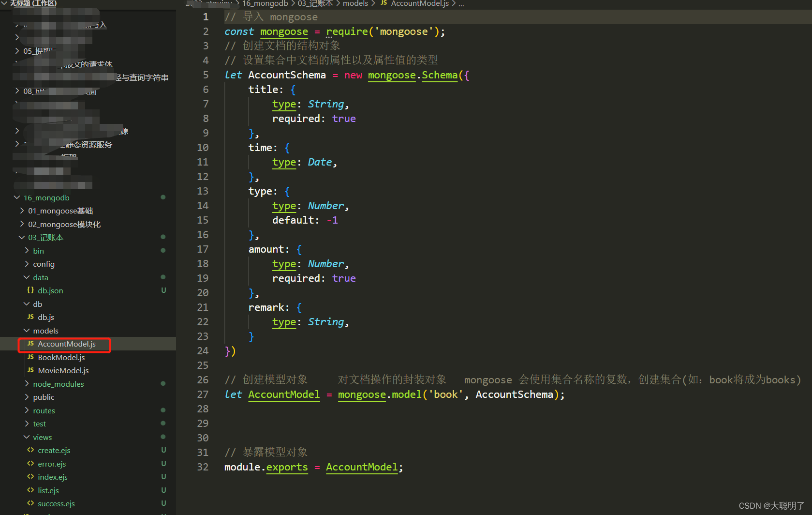Click line number 32 in the gutter

coord(203,467)
